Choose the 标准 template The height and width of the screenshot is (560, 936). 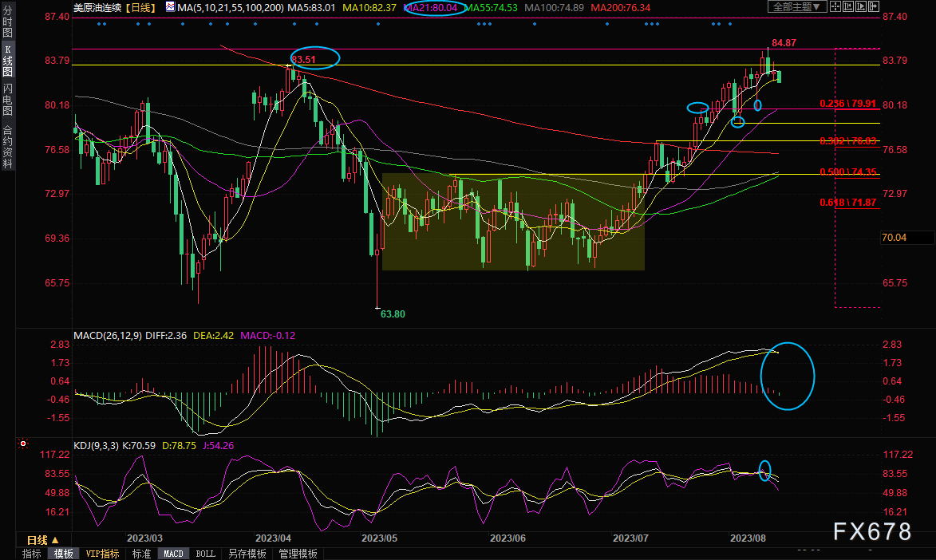[x=141, y=554]
